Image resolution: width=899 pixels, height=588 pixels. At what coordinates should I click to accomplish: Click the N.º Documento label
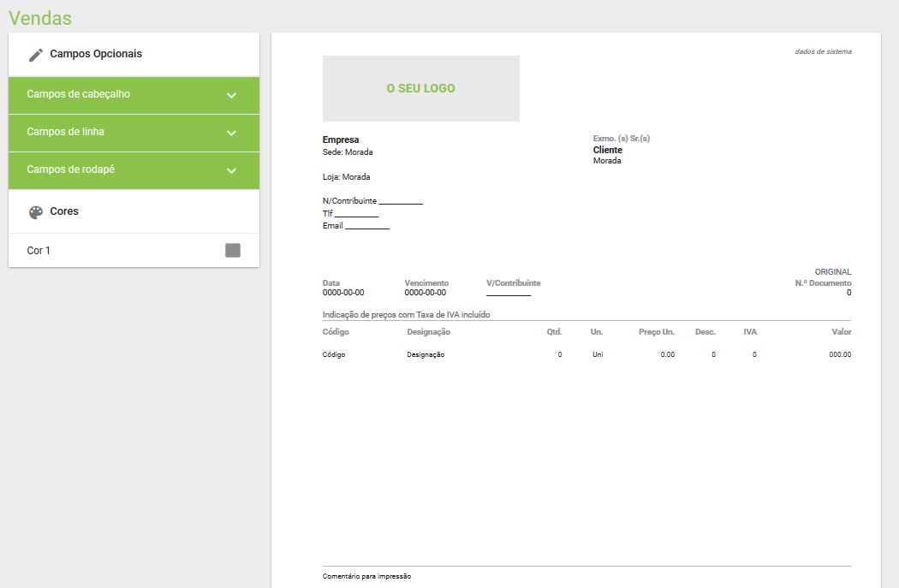click(x=823, y=283)
